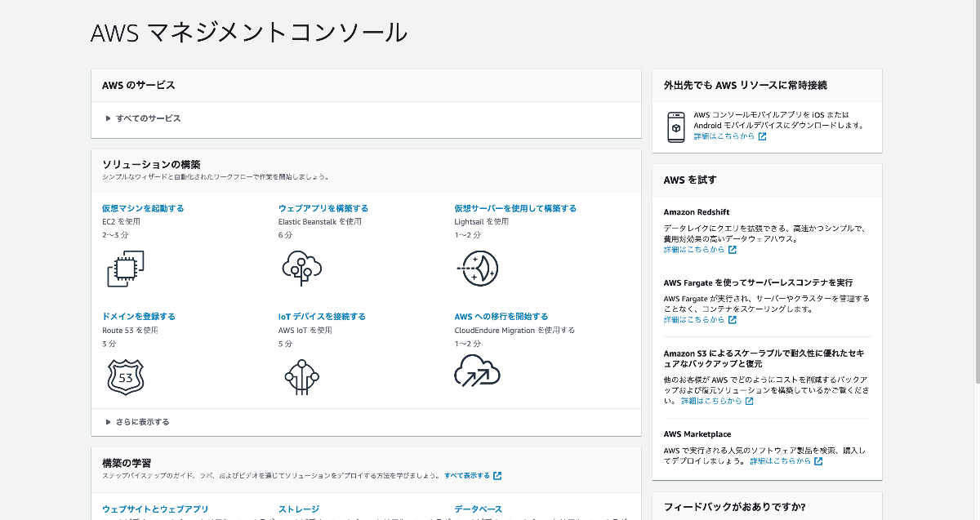Open データベース learning link

(x=479, y=509)
